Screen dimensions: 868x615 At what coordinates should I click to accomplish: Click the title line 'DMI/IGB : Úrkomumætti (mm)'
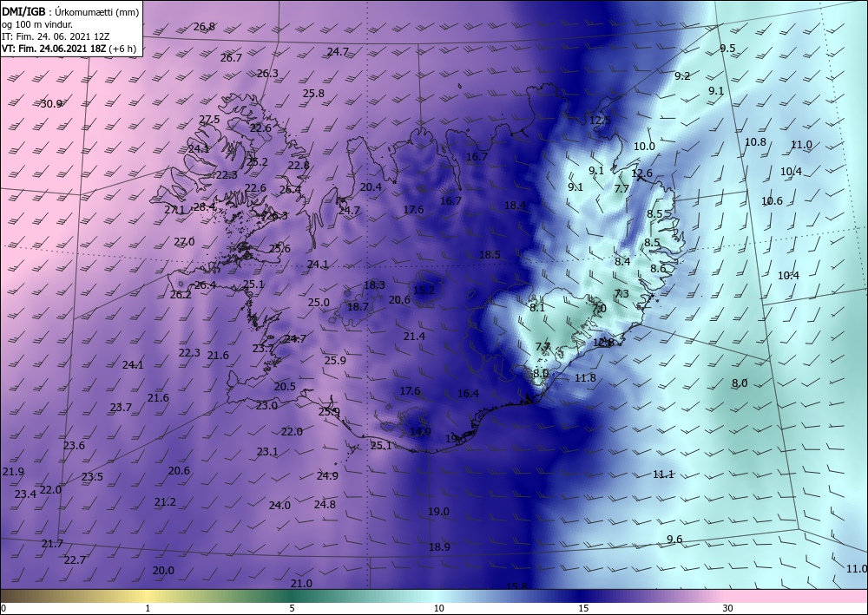69,11
